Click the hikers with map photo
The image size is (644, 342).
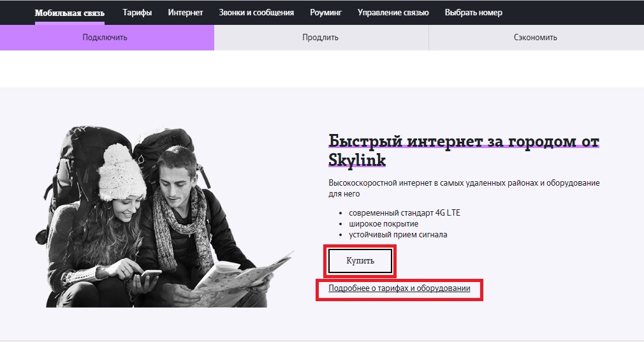pos(165,217)
